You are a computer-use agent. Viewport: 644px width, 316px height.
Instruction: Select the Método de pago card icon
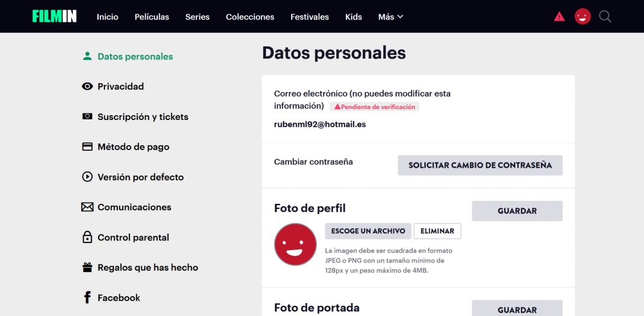[88, 147]
